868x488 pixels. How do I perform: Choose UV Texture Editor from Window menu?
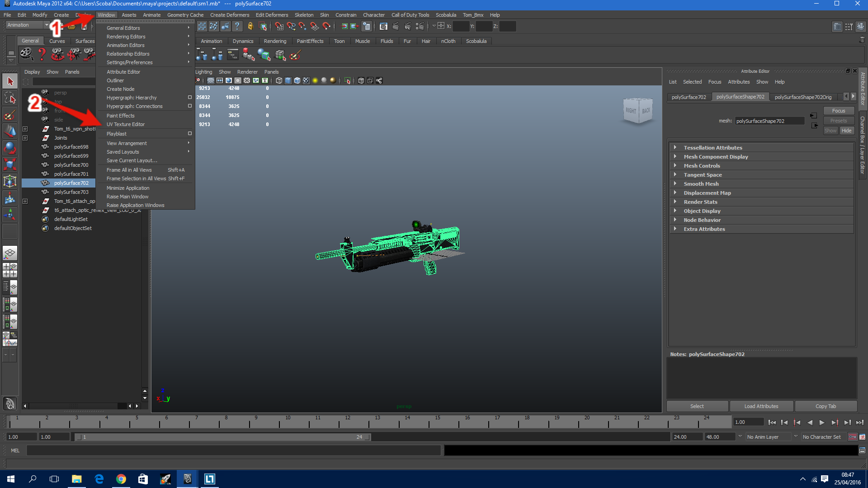coord(126,124)
